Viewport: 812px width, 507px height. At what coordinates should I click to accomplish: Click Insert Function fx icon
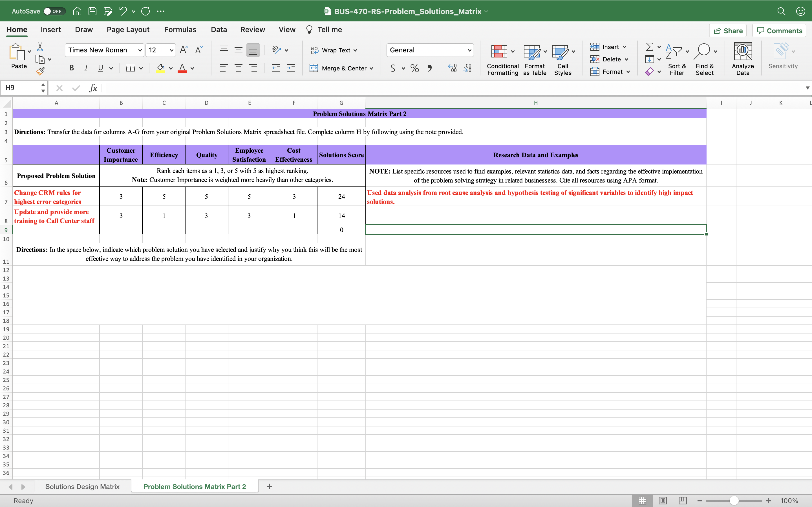93,88
